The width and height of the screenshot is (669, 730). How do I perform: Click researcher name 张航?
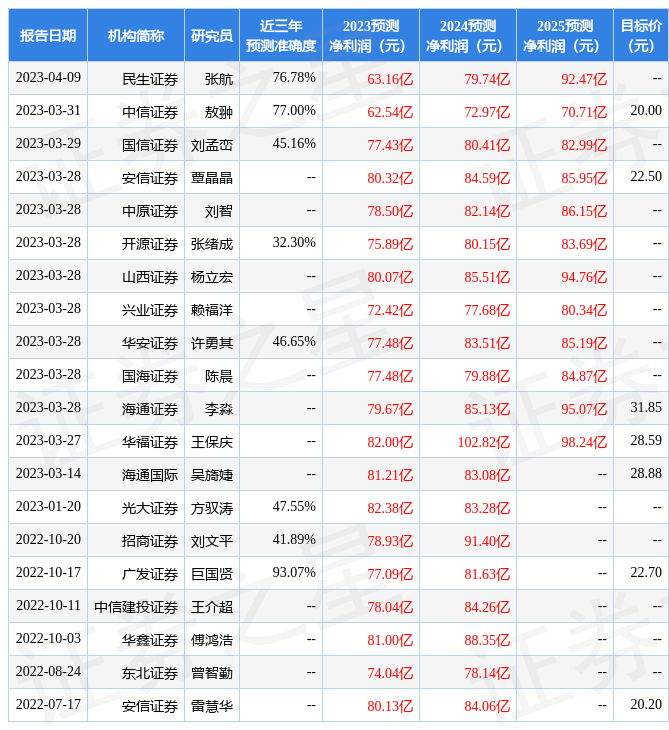[219, 79]
